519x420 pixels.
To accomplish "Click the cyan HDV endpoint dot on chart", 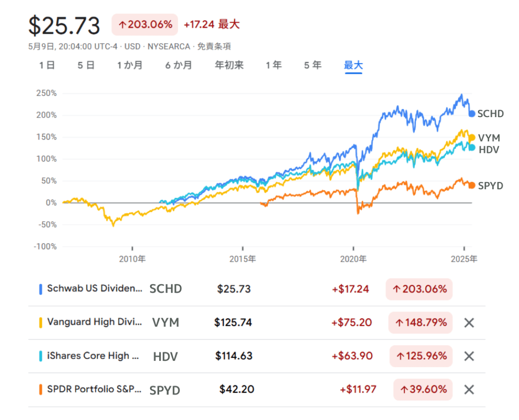I will pyautogui.click(x=472, y=148).
